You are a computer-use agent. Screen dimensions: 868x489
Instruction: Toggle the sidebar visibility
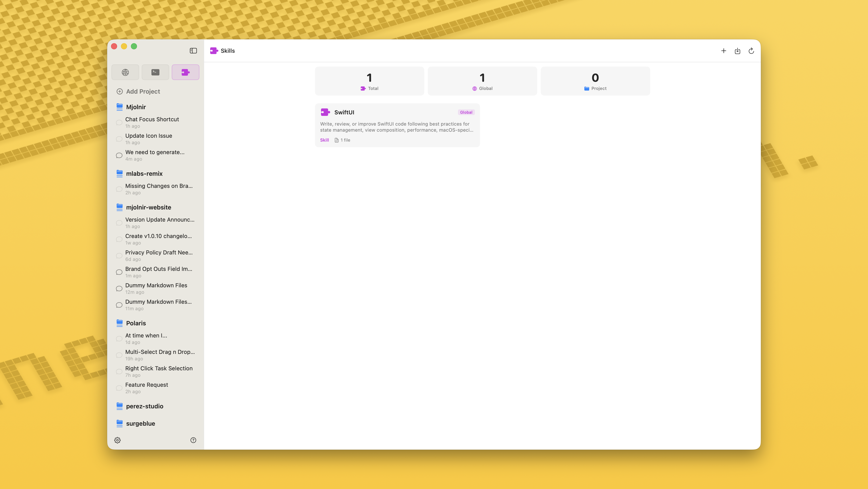point(193,51)
